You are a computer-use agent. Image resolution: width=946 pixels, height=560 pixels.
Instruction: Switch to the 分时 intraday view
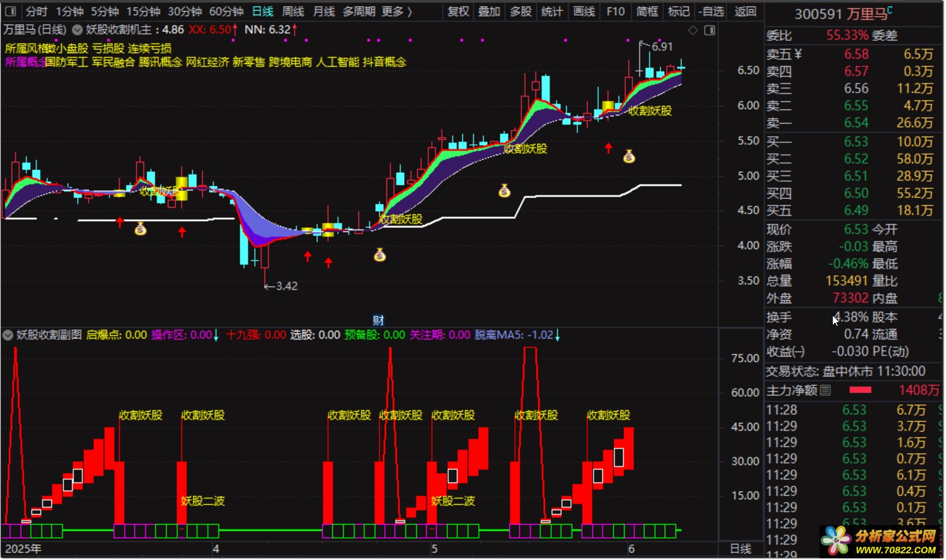(37, 11)
